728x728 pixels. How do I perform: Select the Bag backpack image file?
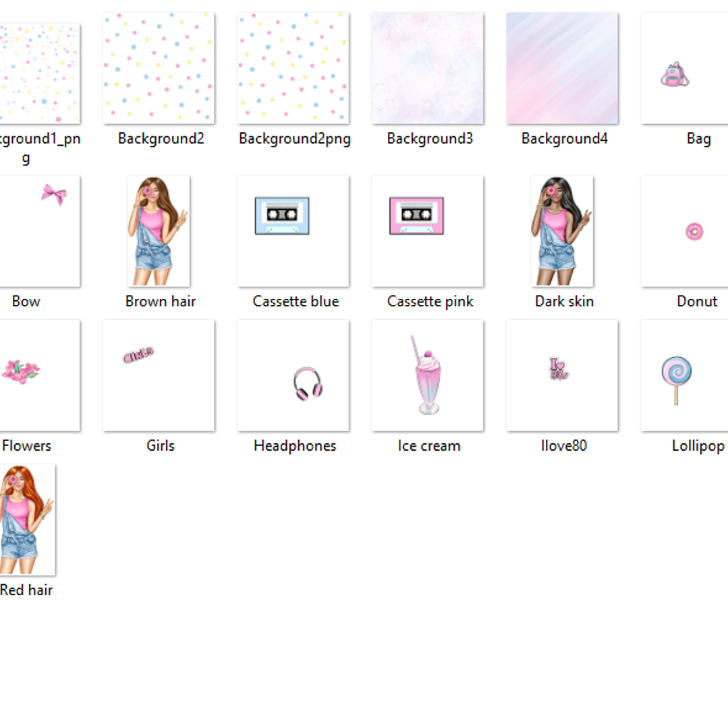coord(684,68)
